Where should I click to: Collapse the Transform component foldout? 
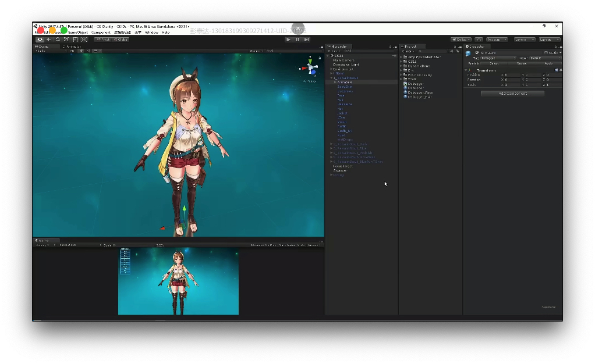(466, 70)
